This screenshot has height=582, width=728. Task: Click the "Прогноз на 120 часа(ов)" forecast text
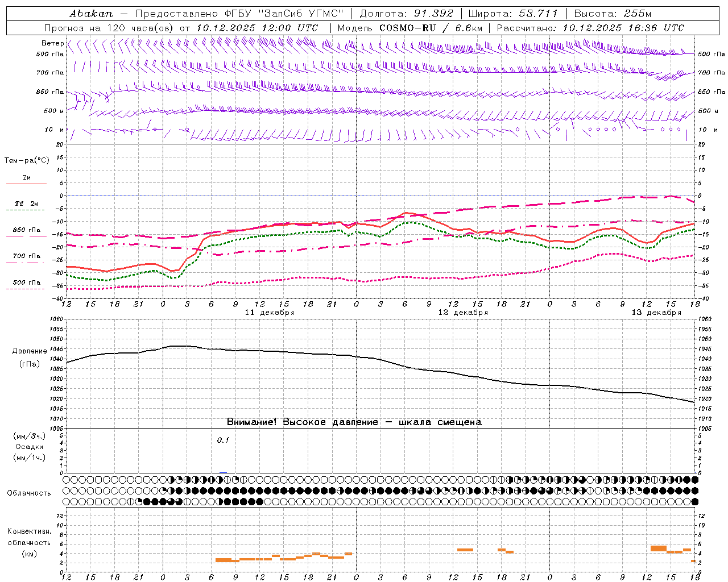coord(109,28)
